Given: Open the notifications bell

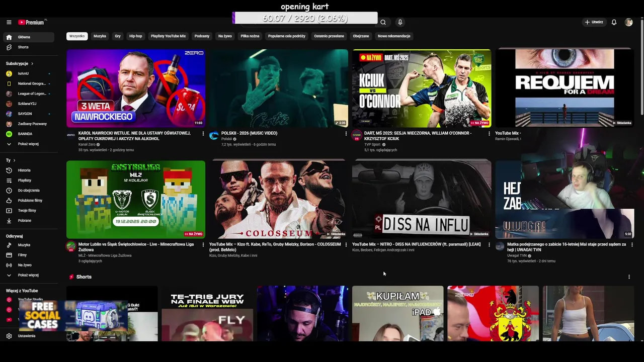Looking at the screenshot, I should pyautogui.click(x=614, y=22).
